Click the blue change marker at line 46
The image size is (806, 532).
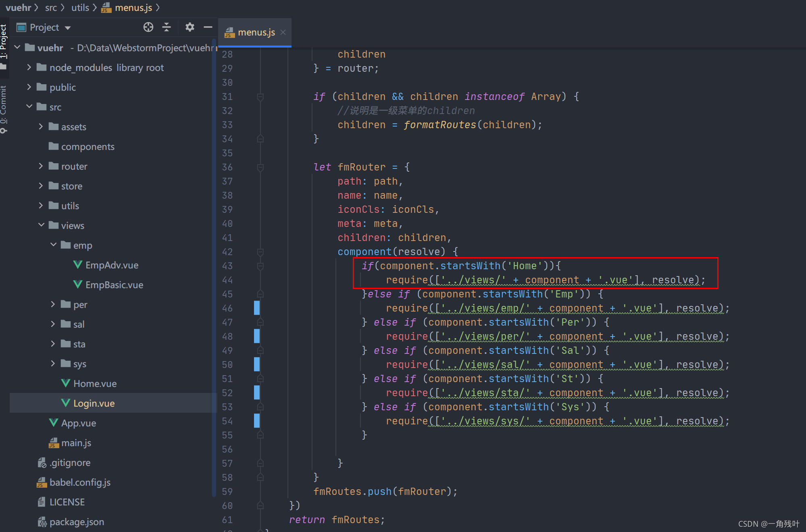257,308
